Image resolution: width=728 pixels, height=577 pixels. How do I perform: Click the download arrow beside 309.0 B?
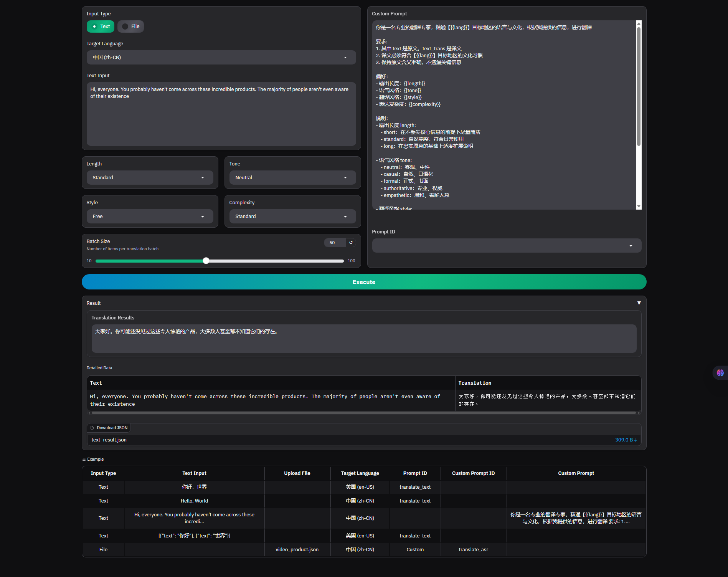(635, 440)
